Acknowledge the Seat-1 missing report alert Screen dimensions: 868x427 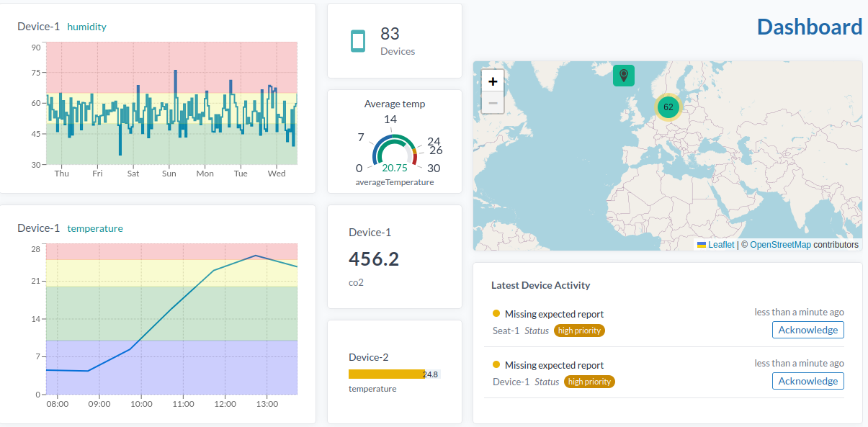[x=807, y=330]
